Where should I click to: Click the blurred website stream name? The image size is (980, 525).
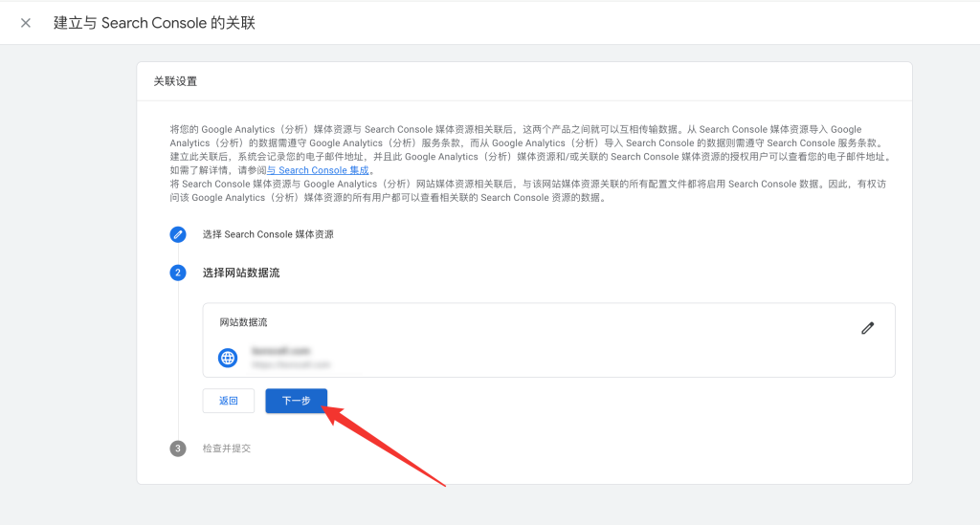click(280, 351)
